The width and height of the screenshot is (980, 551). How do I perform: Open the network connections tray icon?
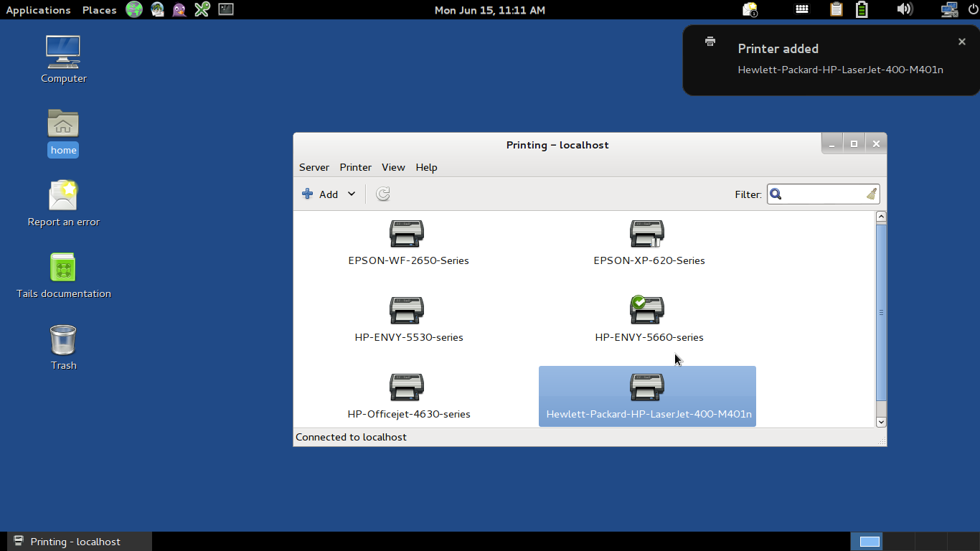(949, 9)
